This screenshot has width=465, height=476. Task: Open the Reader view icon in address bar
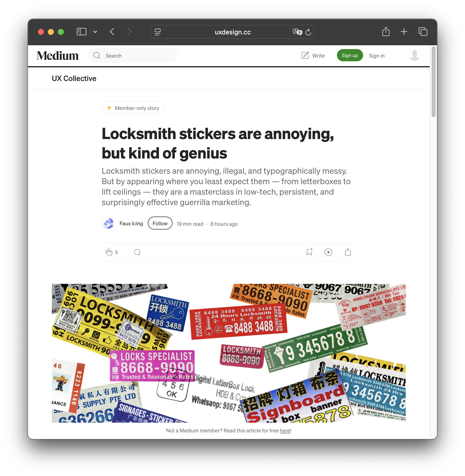pos(157,32)
